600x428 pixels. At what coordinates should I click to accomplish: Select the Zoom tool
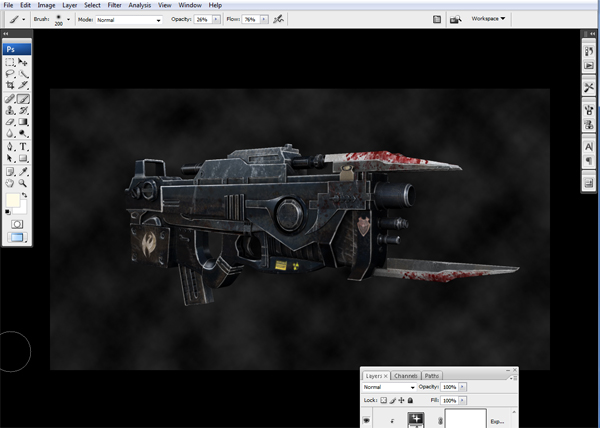click(x=23, y=183)
